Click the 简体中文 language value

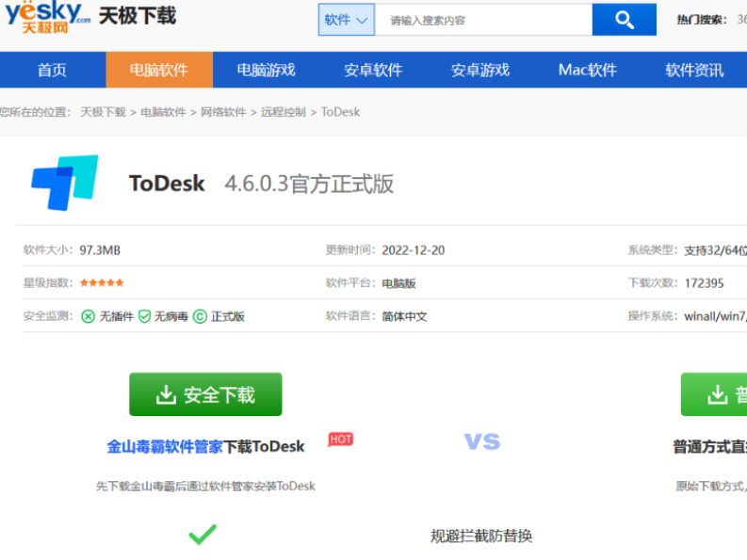(404, 316)
